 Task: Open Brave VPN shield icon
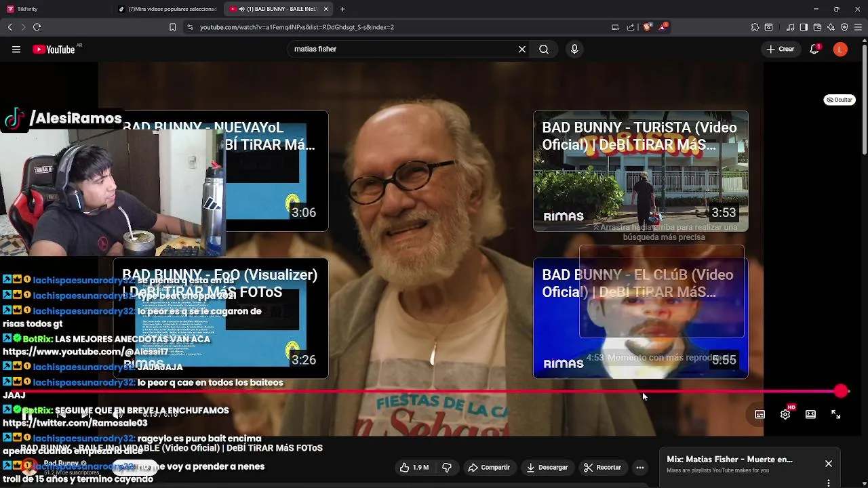844,27
